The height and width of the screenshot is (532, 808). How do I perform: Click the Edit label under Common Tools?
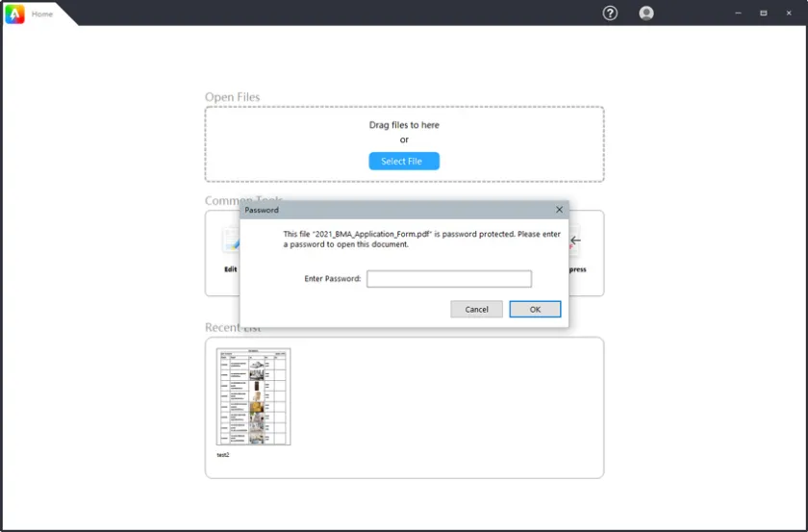tap(231, 269)
